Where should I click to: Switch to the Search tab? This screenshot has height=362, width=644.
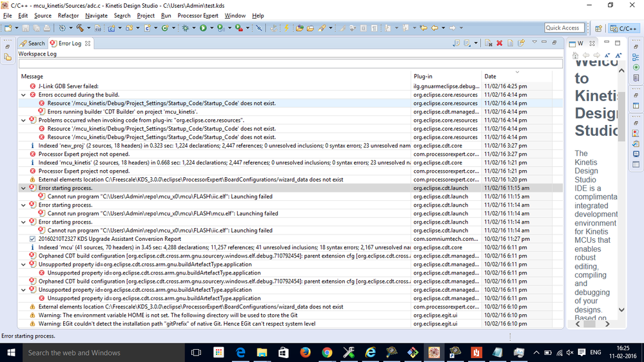click(32, 43)
